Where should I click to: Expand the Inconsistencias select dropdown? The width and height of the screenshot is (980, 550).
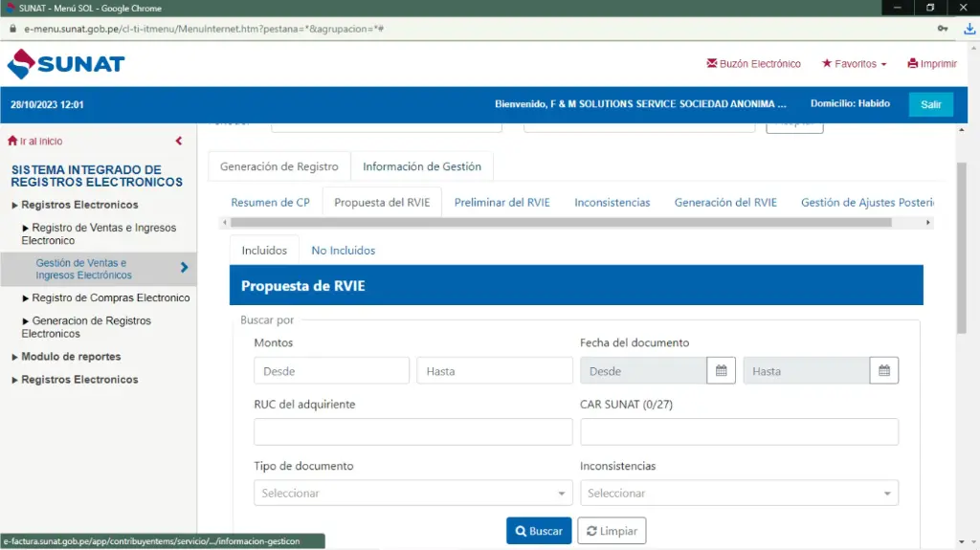tap(739, 494)
